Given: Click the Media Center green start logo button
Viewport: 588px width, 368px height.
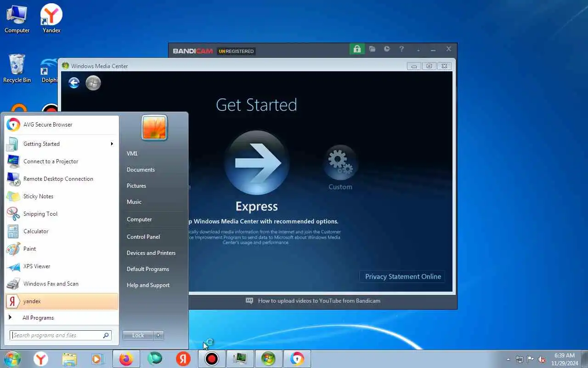Looking at the screenshot, I should point(93,83).
